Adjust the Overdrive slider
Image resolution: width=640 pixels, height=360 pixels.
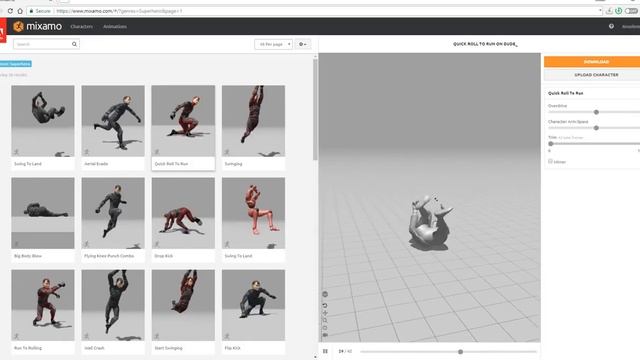pyautogui.click(x=596, y=112)
